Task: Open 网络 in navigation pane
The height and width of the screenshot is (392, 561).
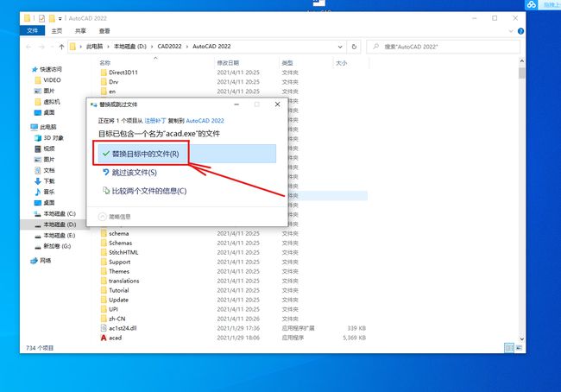Action: tap(41, 260)
